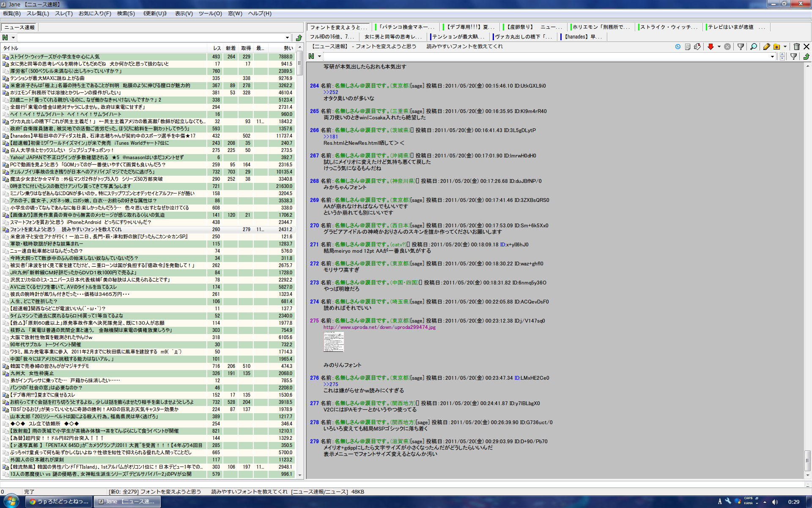Expand the board list search combo box

point(288,38)
